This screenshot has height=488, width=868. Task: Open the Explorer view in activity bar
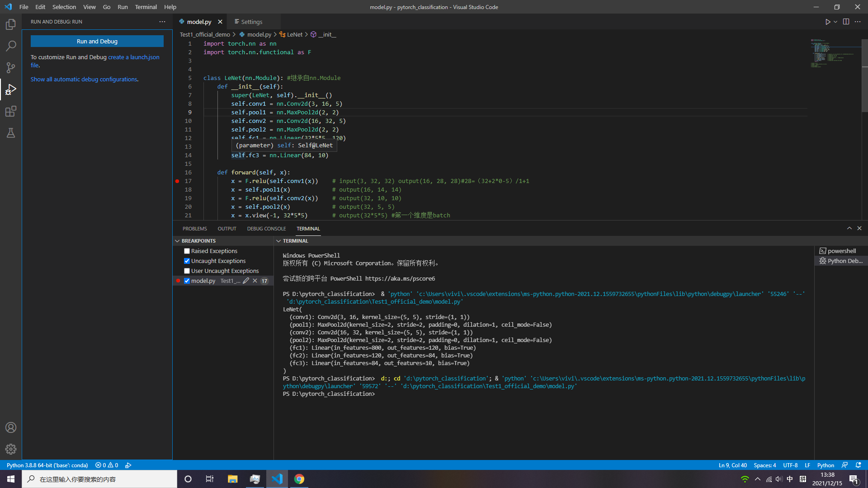(11, 24)
